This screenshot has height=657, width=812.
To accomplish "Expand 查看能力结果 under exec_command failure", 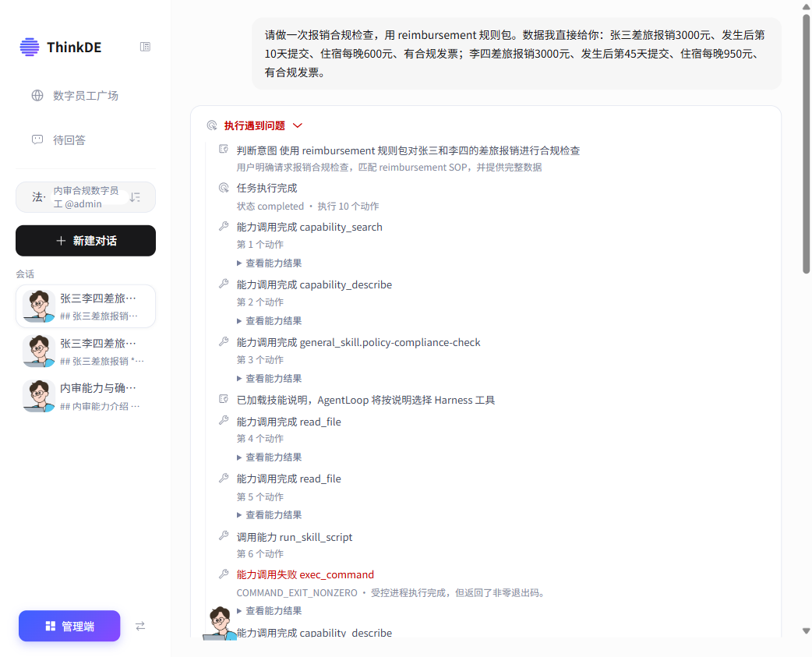I will [x=270, y=611].
